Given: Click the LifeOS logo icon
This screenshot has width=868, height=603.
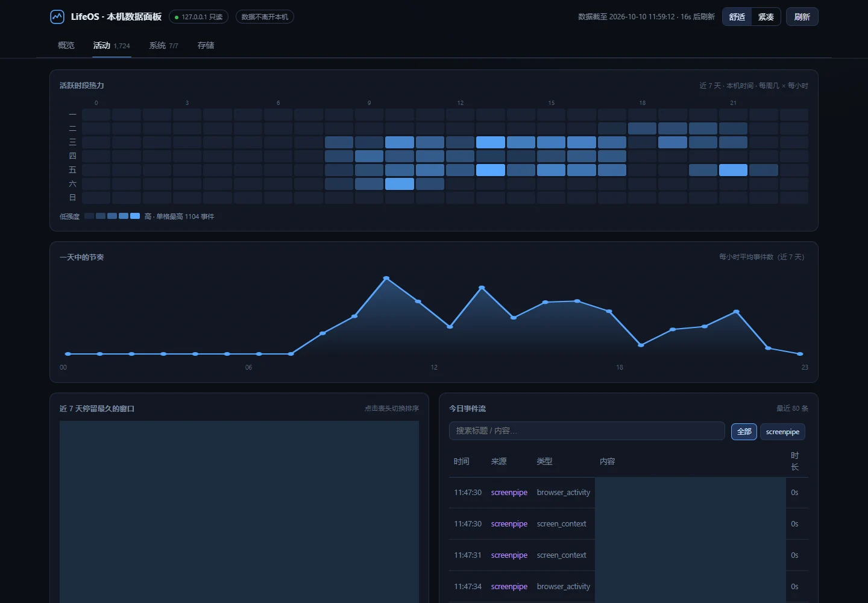Looking at the screenshot, I should point(57,17).
